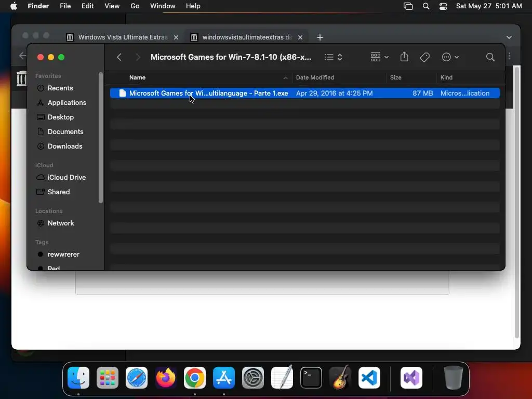Close the windowsvistaultimateextras tab
The image size is (532, 399).
(x=300, y=37)
